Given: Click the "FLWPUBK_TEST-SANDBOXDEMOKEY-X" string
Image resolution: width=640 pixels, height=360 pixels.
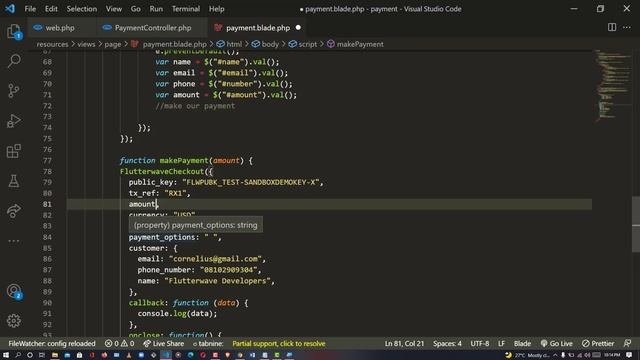Looking at the screenshot, I should click(x=251, y=182).
